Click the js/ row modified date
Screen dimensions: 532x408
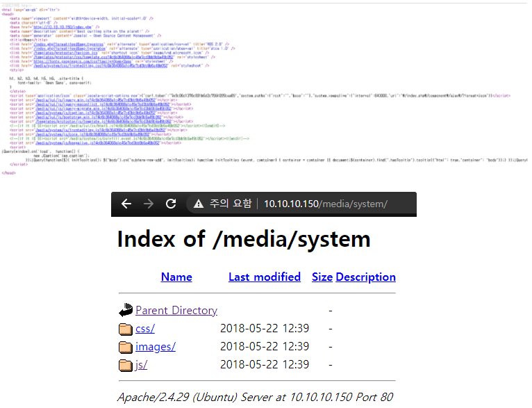[x=265, y=364]
